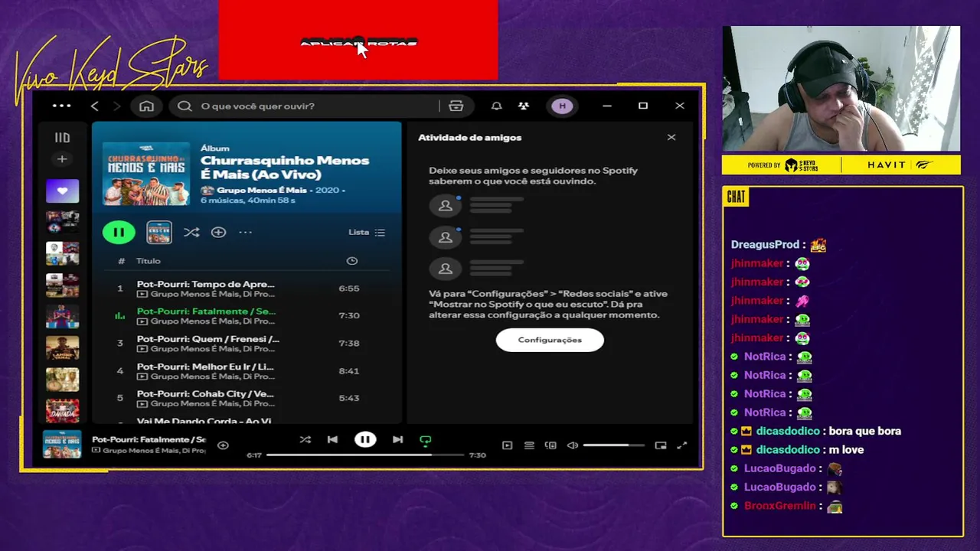
Task: Open the Danada playlist in the sidebar
Action: 62,410
